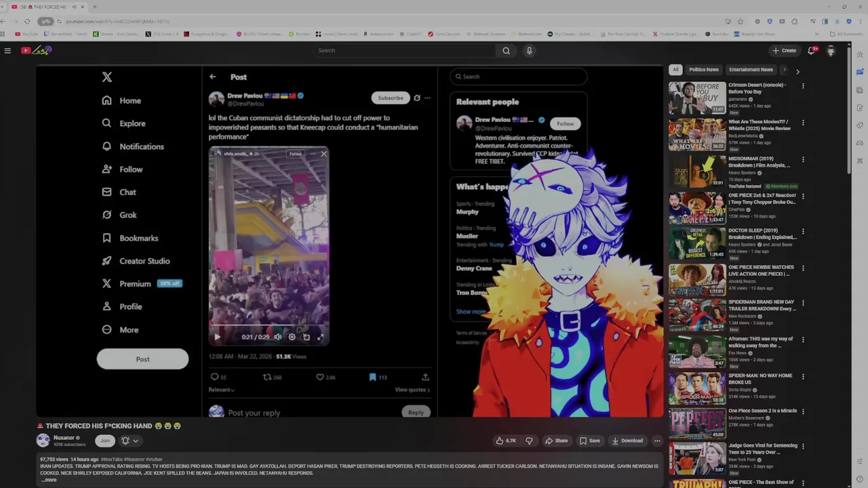Viewport: 868px width, 488px height.
Task: Click the YouTube search magnifier button
Action: coord(506,50)
